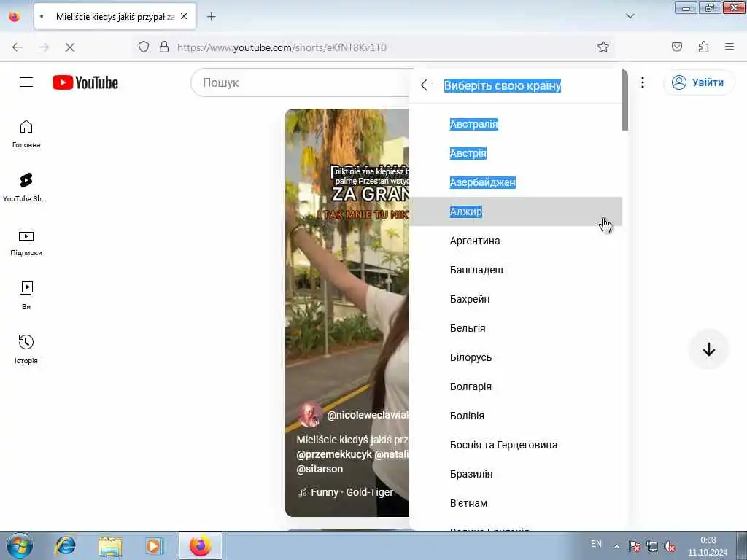
Task: Open the @nicoleweclawiak channel avatar
Action: pyautogui.click(x=309, y=414)
